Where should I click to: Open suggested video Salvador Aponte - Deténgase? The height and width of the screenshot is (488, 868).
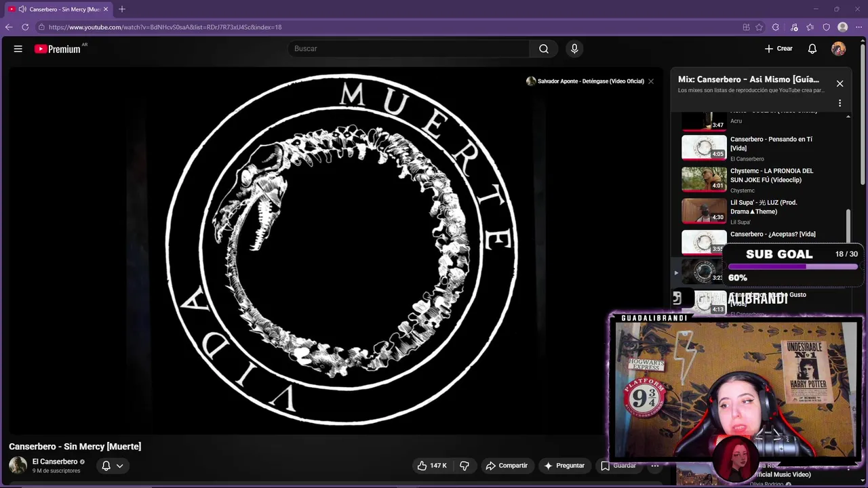tap(585, 81)
